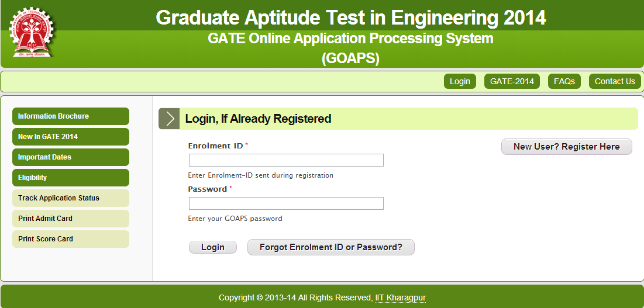
Task: Open the GATE-2014 navigation item
Action: (512, 81)
